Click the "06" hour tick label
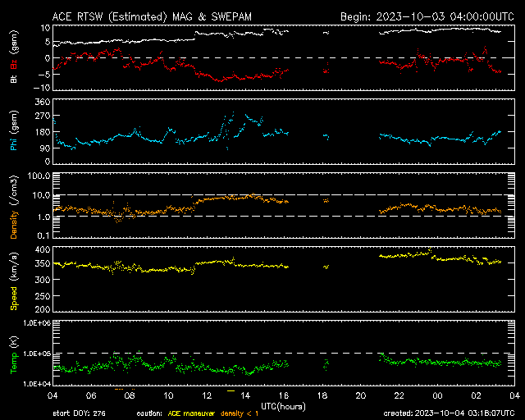The height and width of the screenshot is (420, 525). 91,395
